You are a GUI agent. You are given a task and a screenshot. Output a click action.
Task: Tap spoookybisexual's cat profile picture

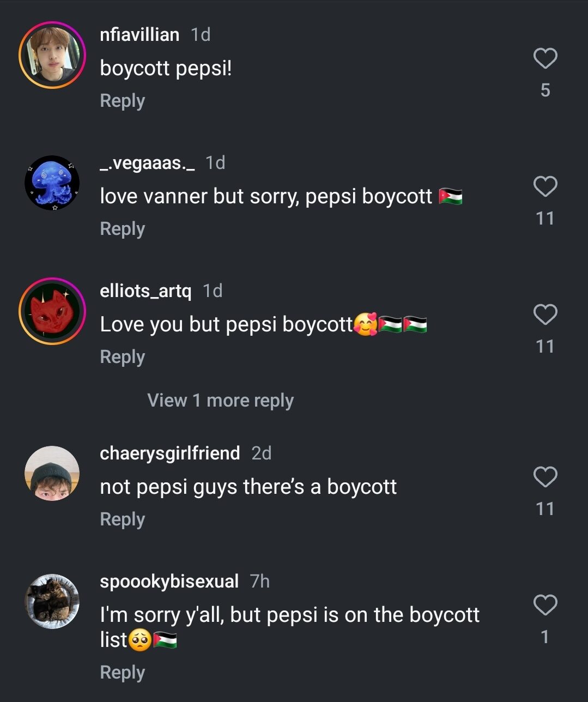point(52,602)
